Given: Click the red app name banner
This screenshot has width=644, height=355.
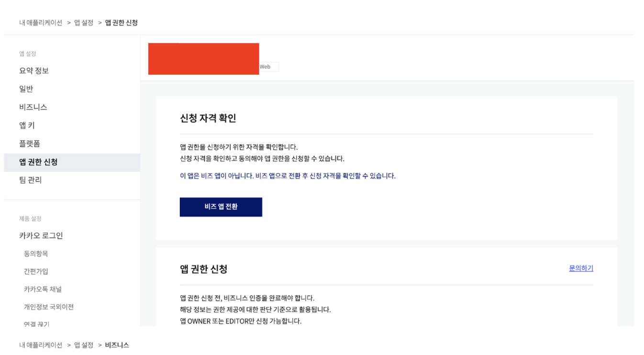Looking at the screenshot, I should click(x=204, y=59).
